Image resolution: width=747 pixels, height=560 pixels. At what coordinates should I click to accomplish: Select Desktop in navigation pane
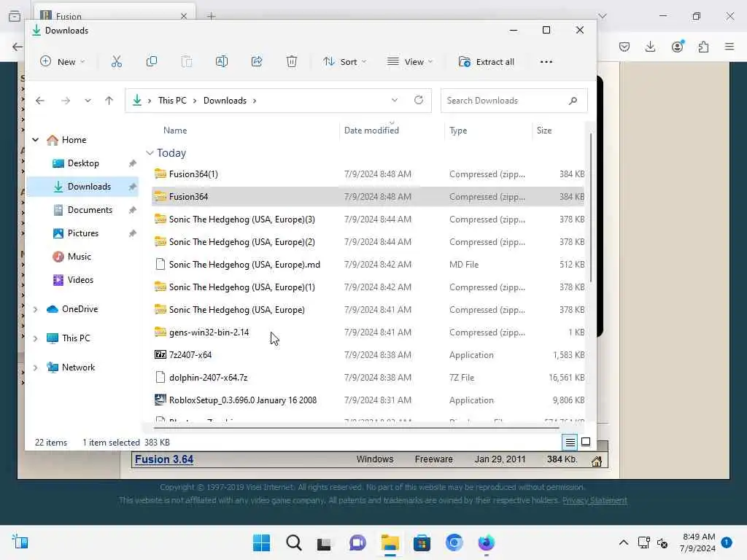[83, 163]
